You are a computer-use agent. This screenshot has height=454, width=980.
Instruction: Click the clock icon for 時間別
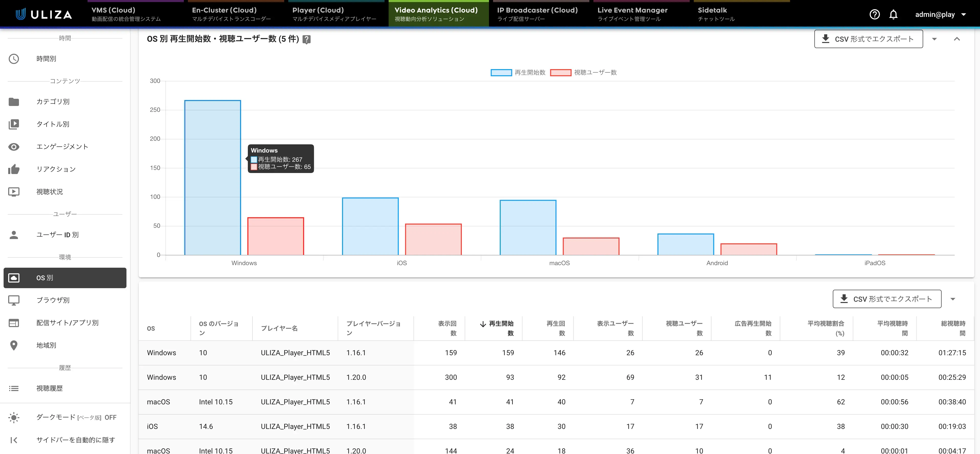tap(14, 59)
